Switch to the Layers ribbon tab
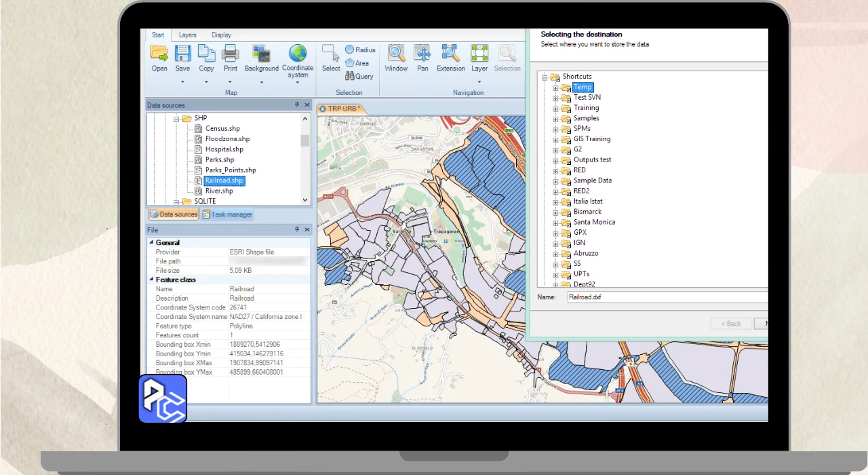The height and width of the screenshot is (475, 868). pos(187,35)
